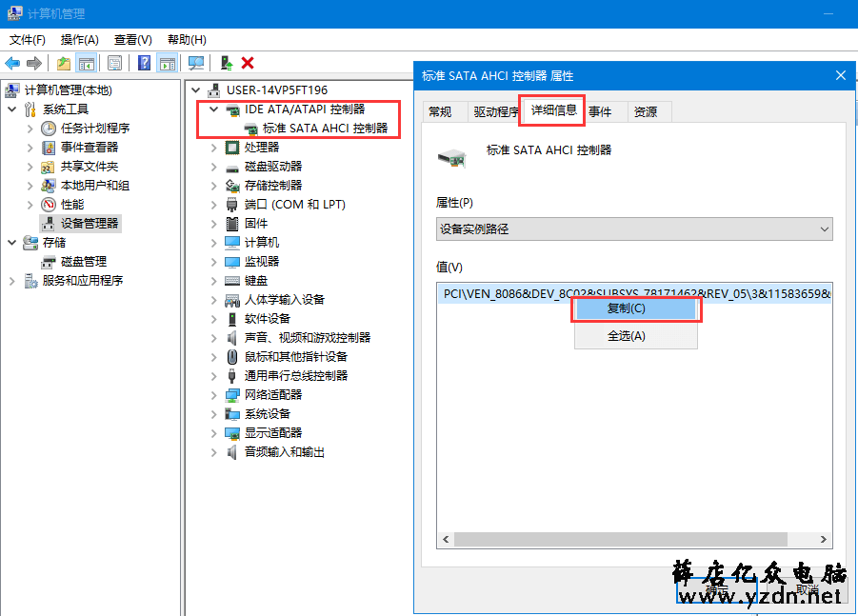Select the 计算机 device tree item
Screen dimensions: 858x616
tap(262, 243)
